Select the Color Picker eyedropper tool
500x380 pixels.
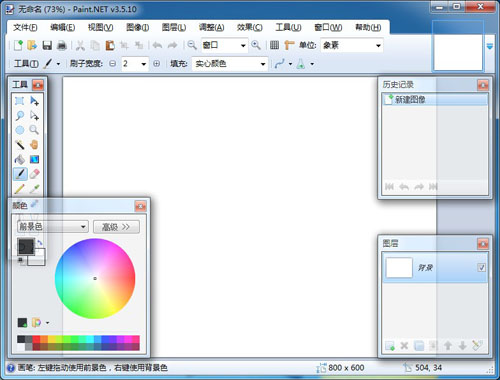coord(34,189)
